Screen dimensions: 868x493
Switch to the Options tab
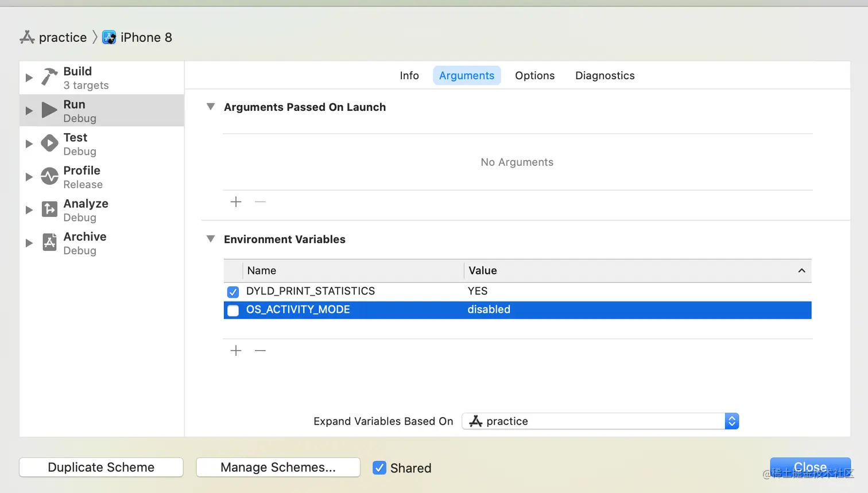pyautogui.click(x=534, y=76)
